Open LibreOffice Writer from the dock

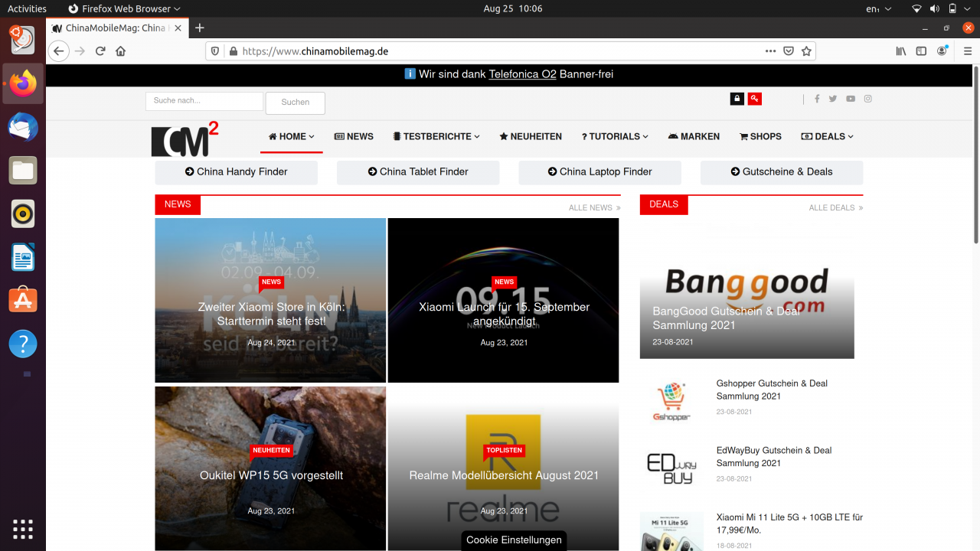(x=23, y=258)
